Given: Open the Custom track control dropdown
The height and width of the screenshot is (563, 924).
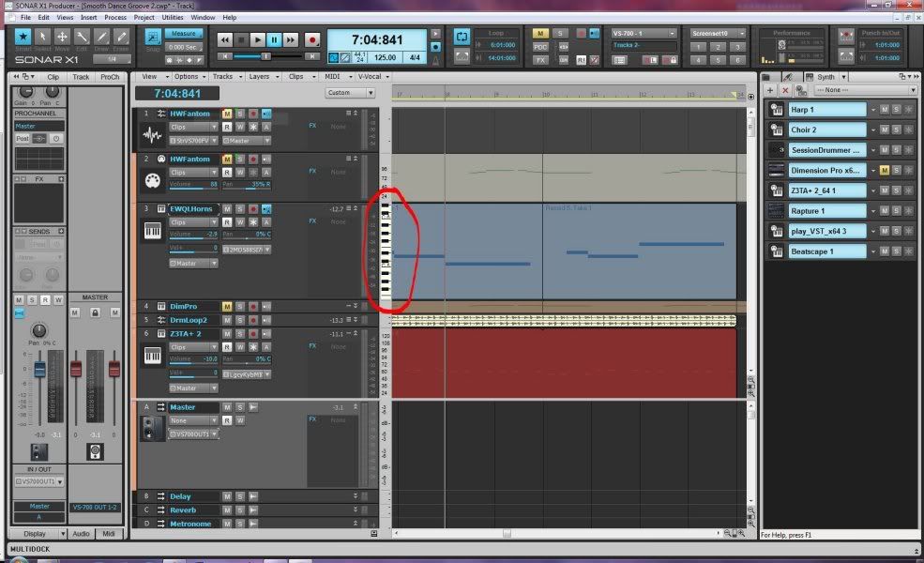Looking at the screenshot, I should point(350,93).
